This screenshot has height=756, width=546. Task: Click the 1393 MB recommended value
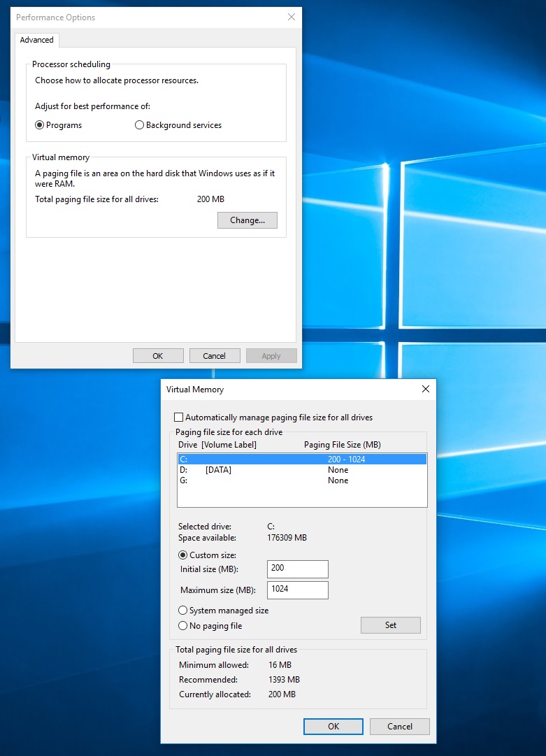[284, 679]
